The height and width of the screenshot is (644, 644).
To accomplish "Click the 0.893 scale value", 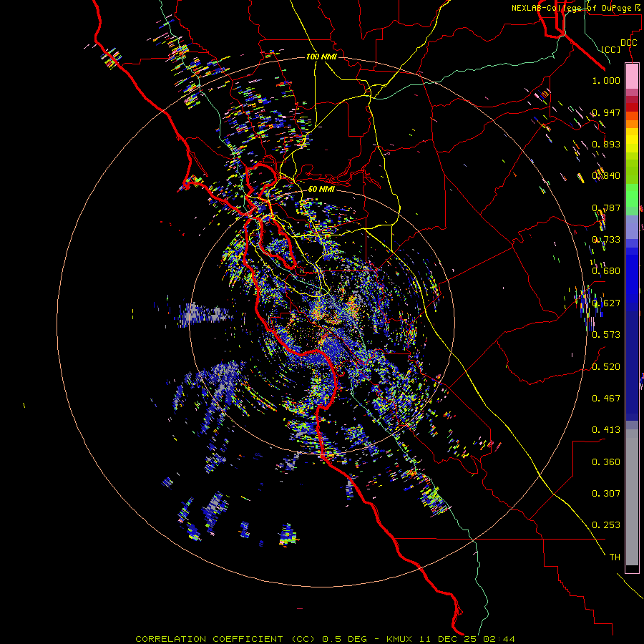I will click(606, 144).
